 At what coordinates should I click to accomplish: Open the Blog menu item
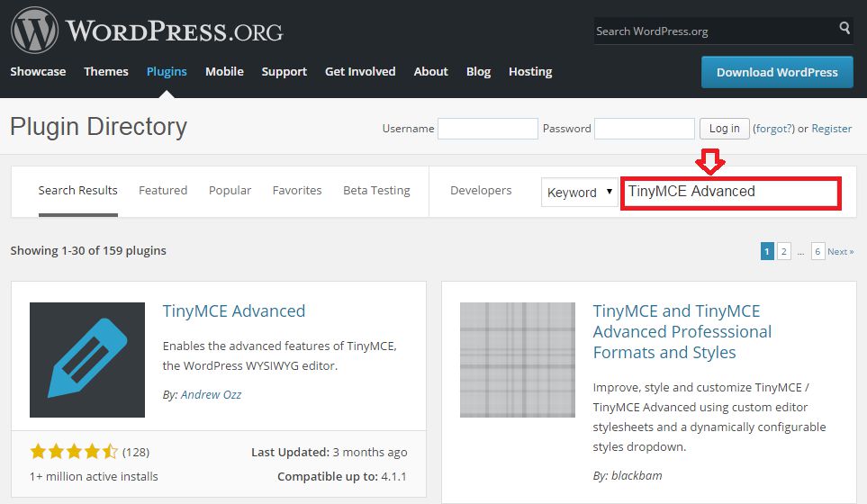coord(478,72)
